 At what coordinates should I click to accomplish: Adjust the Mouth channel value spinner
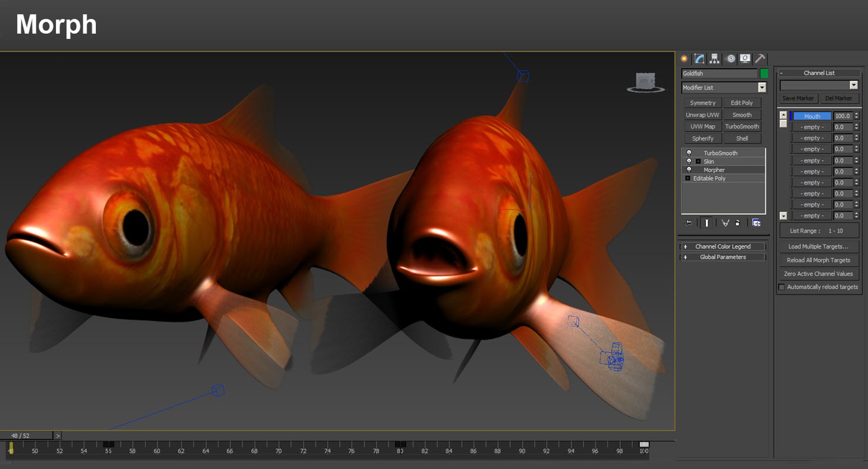tap(856, 116)
